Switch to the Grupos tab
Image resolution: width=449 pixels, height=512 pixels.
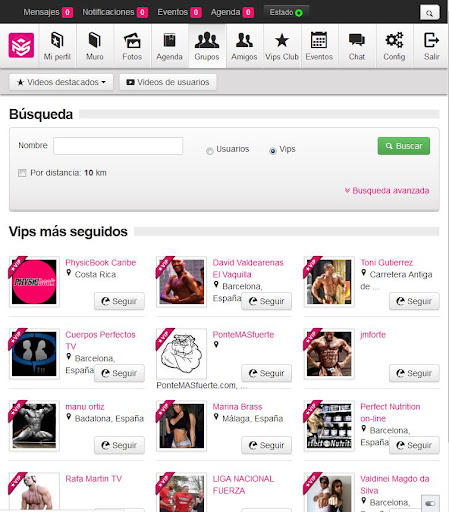point(207,46)
